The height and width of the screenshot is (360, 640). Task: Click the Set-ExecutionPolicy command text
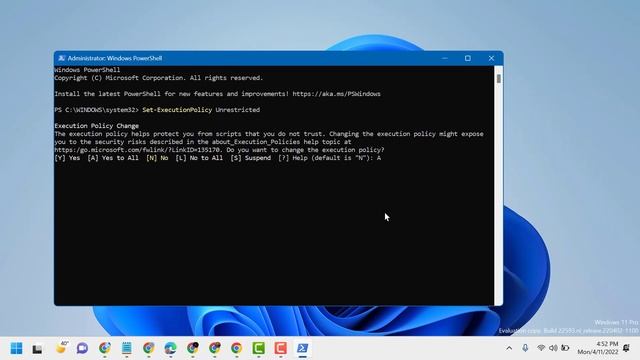[177, 110]
